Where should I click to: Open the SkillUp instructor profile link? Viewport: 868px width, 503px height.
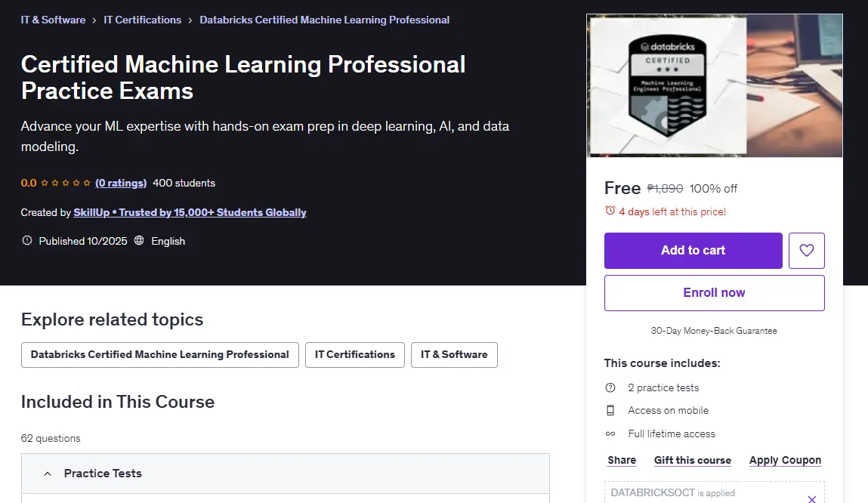tap(190, 212)
